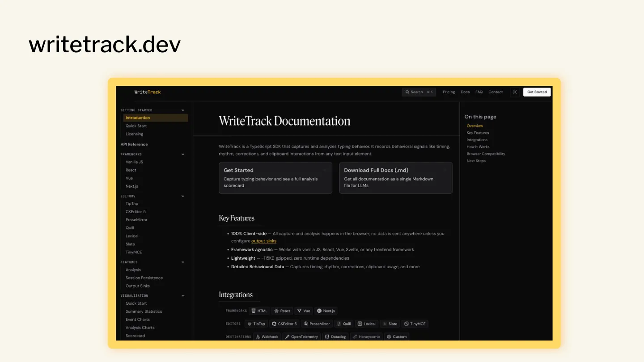Open the Licensing sidebar page
Screen dimensions: 644x362
point(134,134)
